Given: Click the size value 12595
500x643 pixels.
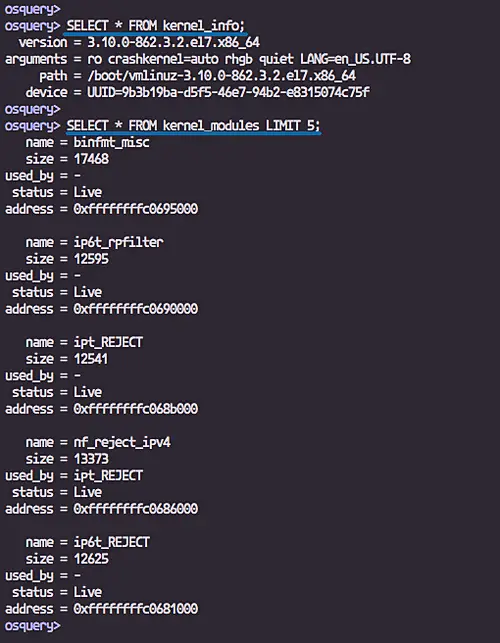Looking at the screenshot, I should pyautogui.click(x=91, y=259).
